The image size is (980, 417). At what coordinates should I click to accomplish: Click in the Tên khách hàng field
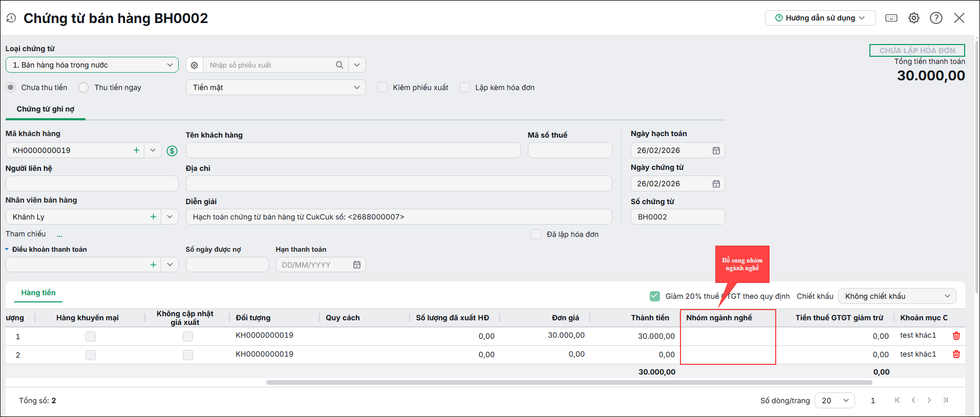tap(353, 150)
